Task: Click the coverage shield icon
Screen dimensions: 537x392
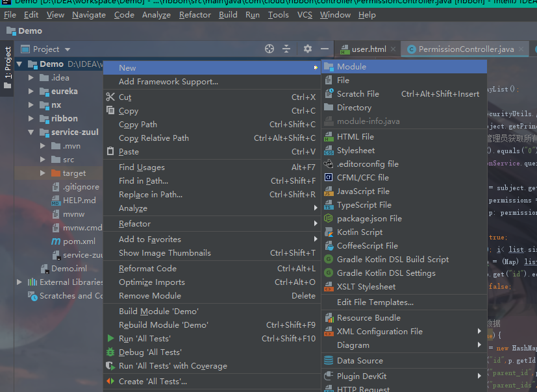Action: coord(110,365)
